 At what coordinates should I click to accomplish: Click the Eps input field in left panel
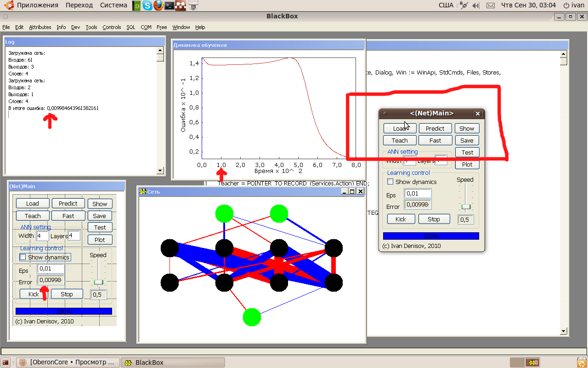click(x=51, y=268)
